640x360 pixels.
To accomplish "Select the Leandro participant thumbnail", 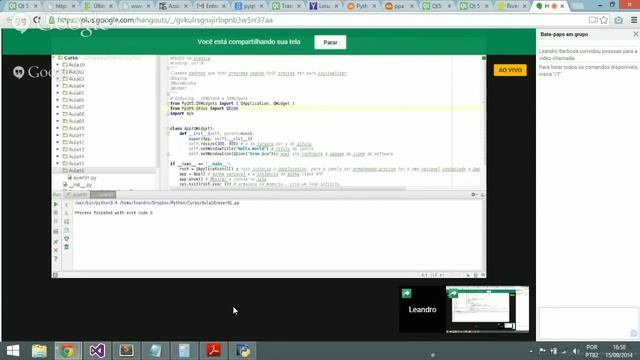I will tap(422, 309).
